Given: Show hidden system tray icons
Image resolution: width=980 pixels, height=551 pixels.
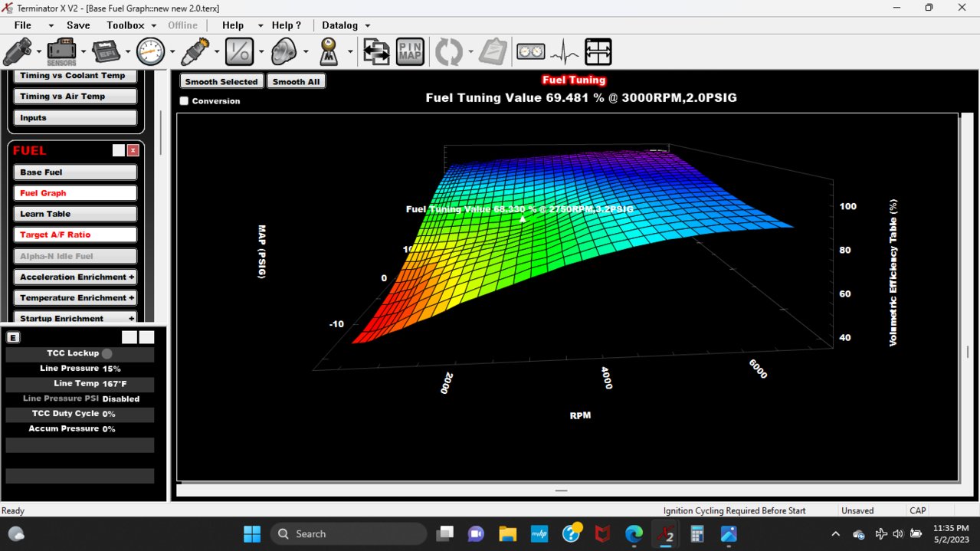Looking at the screenshot, I should pyautogui.click(x=835, y=533).
